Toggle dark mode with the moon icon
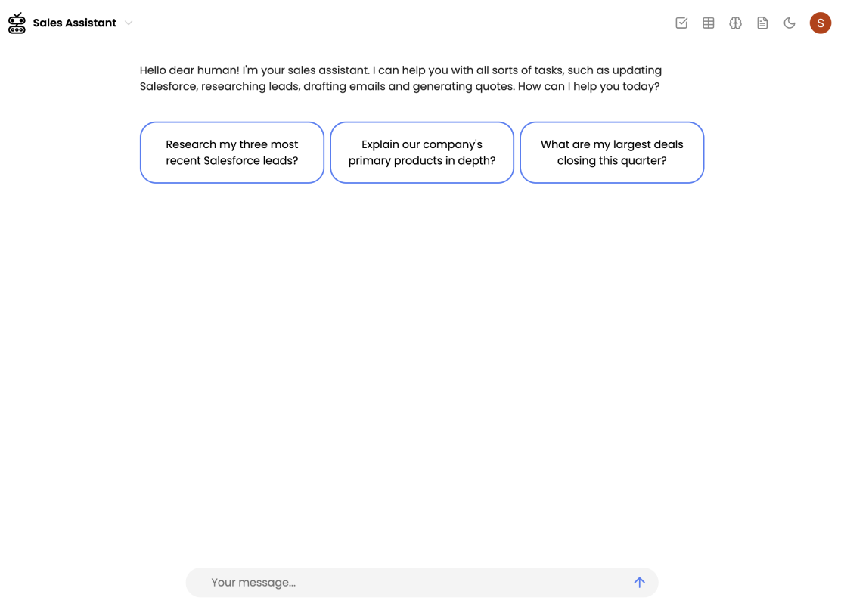This screenshot has height=616, width=844. (x=790, y=23)
